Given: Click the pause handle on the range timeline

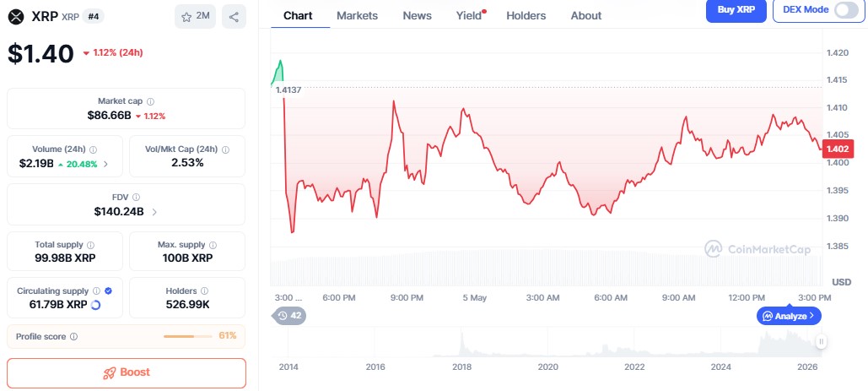Looking at the screenshot, I should tap(821, 342).
